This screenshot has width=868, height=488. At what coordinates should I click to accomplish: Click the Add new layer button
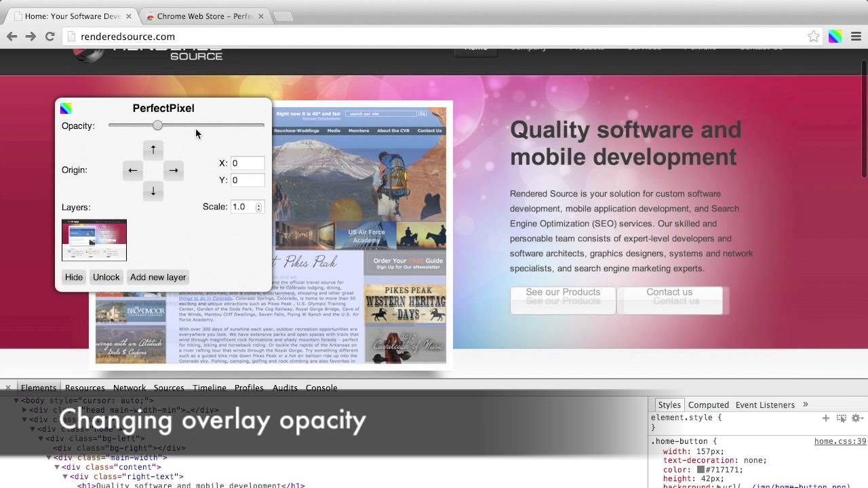pos(158,277)
